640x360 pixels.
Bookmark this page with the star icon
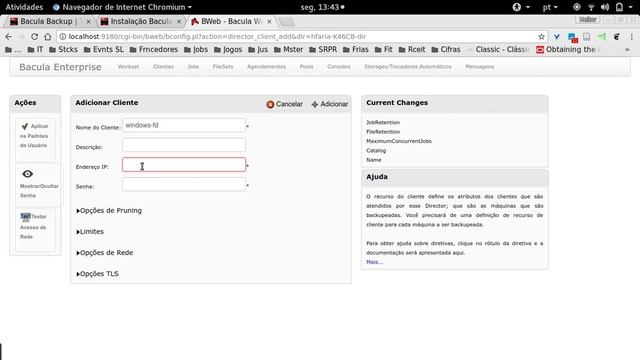[x=541, y=37]
